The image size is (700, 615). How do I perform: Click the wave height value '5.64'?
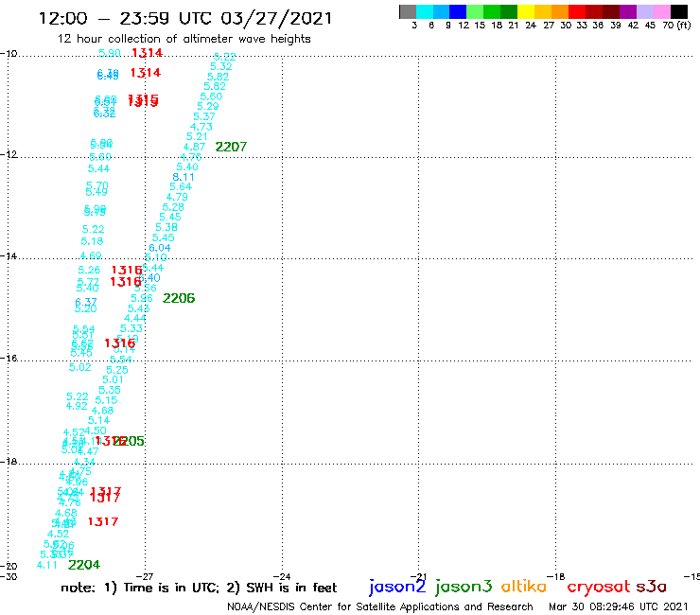[x=181, y=186]
